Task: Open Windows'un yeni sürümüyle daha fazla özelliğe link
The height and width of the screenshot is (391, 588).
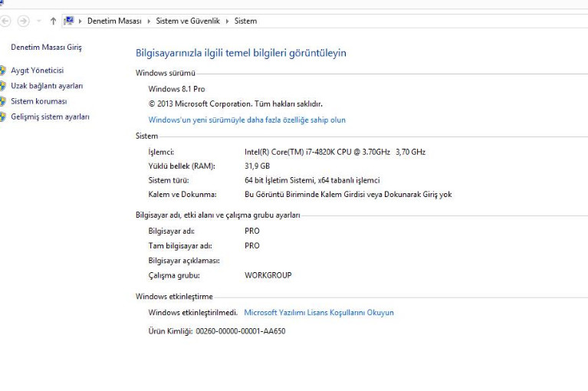Action: [x=247, y=120]
